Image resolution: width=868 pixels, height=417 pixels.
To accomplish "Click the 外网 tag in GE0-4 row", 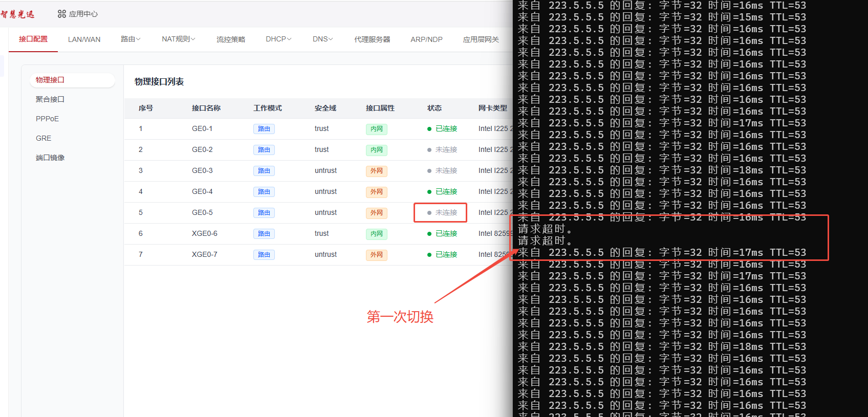I will pos(377,192).
